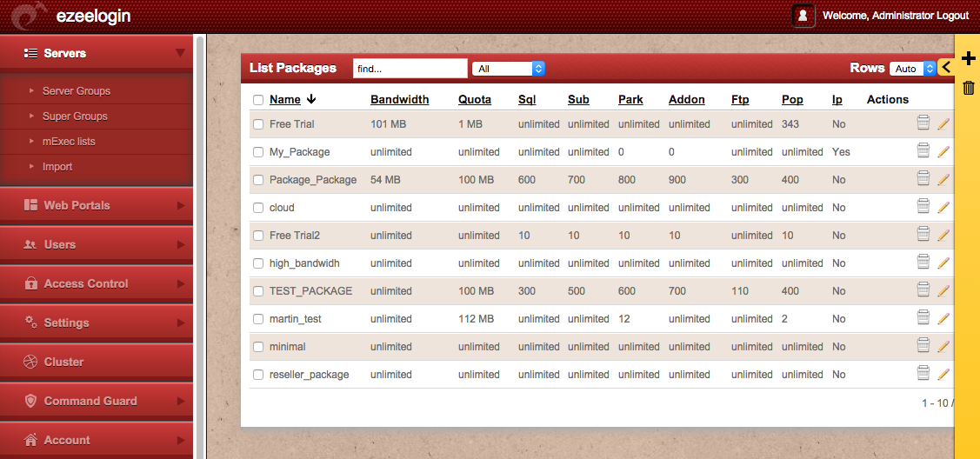This screenshot has width=980, height=459.
Task: Edit the TEST_PACKAGE entry
Action: [943, 291]
